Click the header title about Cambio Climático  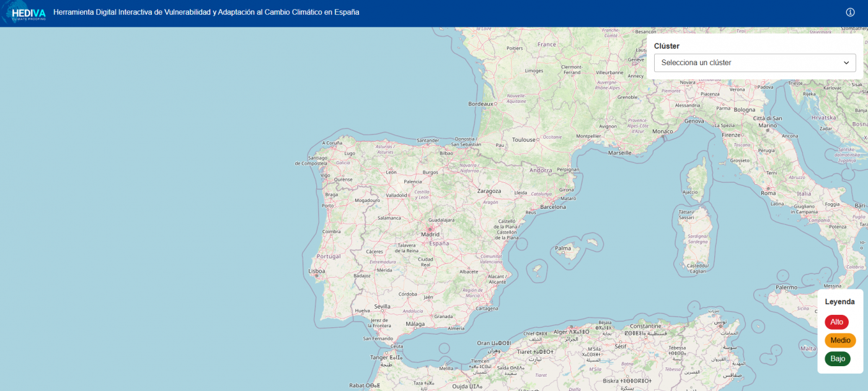206,12
